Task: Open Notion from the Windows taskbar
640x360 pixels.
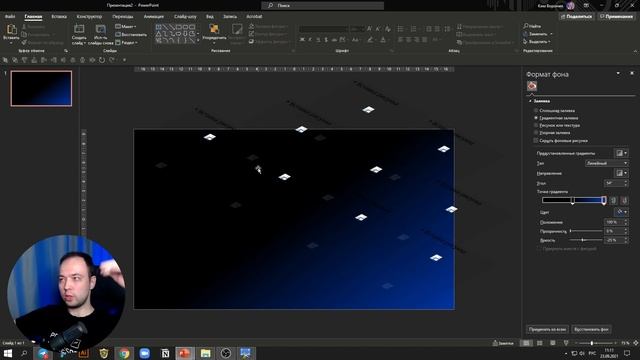Action: (x=165, y=353)
